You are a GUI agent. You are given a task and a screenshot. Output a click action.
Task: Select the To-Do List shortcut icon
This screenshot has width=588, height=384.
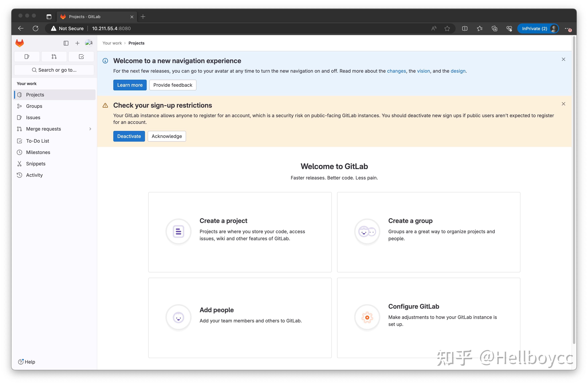click(x=81, y=57)
